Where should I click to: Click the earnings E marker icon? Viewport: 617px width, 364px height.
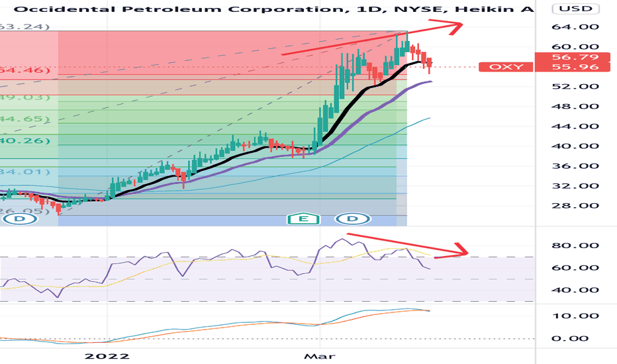pos(304,219)
